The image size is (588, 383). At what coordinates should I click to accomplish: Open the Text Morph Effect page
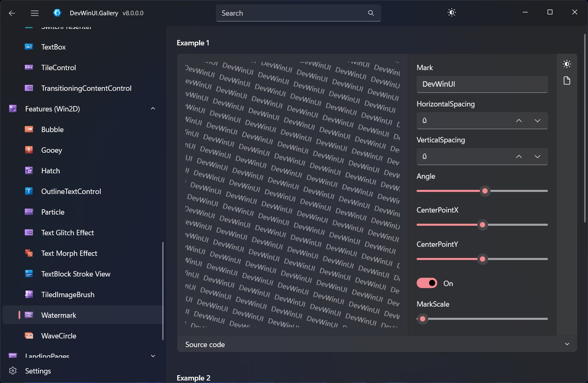pos(83,253)
